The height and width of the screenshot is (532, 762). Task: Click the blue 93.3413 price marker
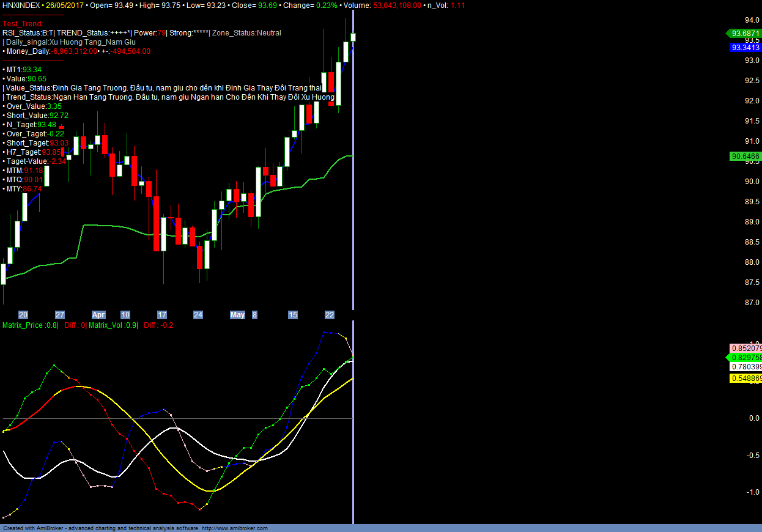(745, 47)
